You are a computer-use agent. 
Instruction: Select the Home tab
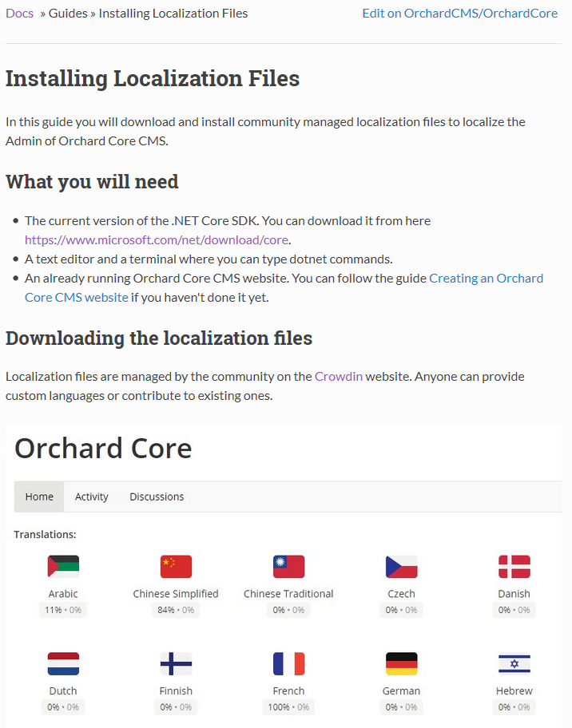[39, 497]
